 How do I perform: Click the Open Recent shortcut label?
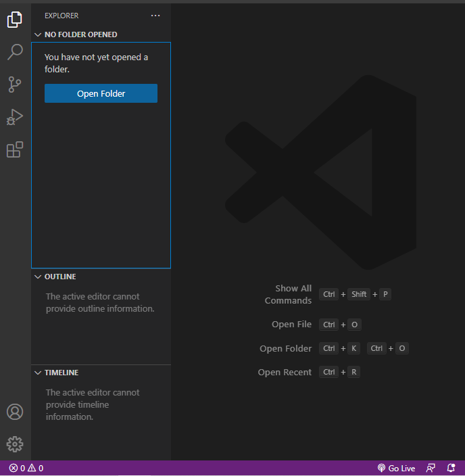pos(285,372)
